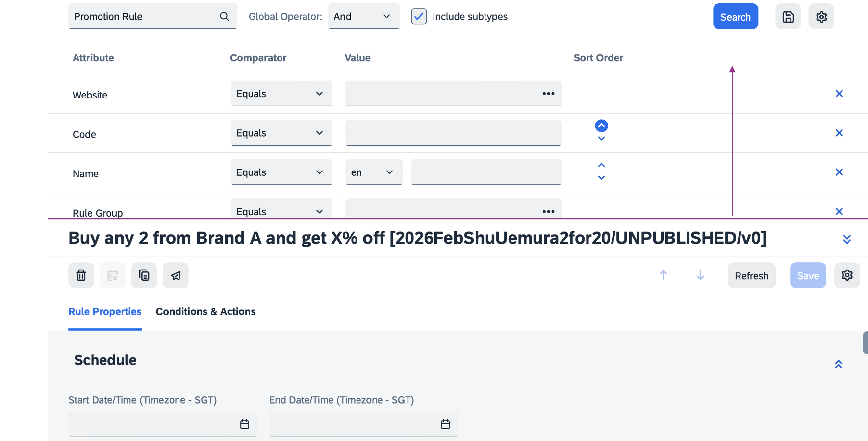Delete the promotion rule with trash icon
Viewport: 868px width, 441px height.
click(x=81, y=275)
